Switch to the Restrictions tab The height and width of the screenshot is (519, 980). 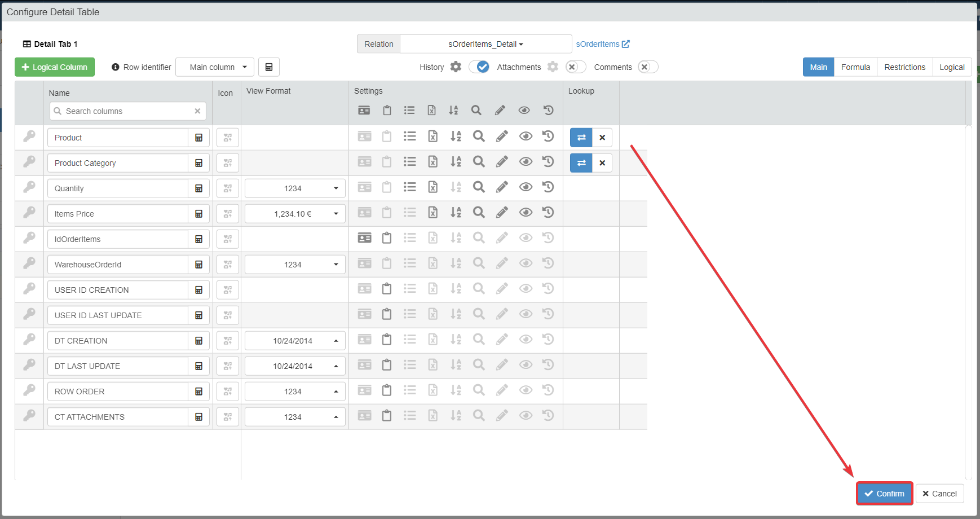904,67
